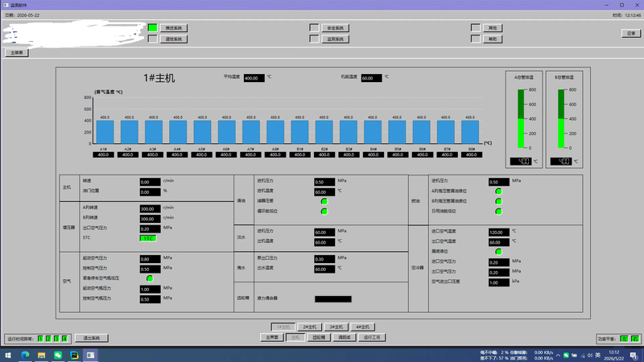Open the notification center icon

[x=634, y=356]
